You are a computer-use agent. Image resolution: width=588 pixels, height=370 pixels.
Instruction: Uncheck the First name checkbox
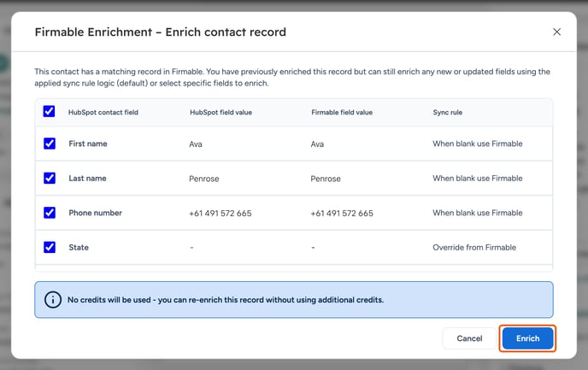point(50,144)
